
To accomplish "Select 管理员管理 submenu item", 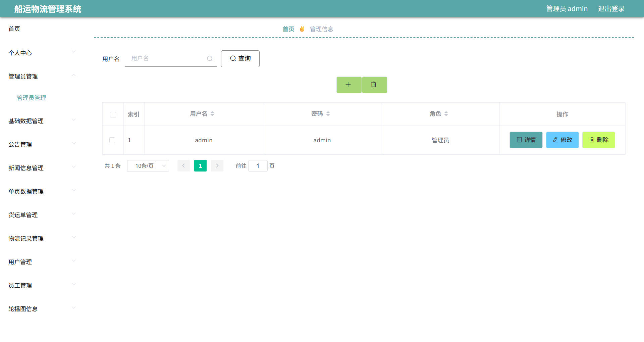I will [x=32, y=98].
